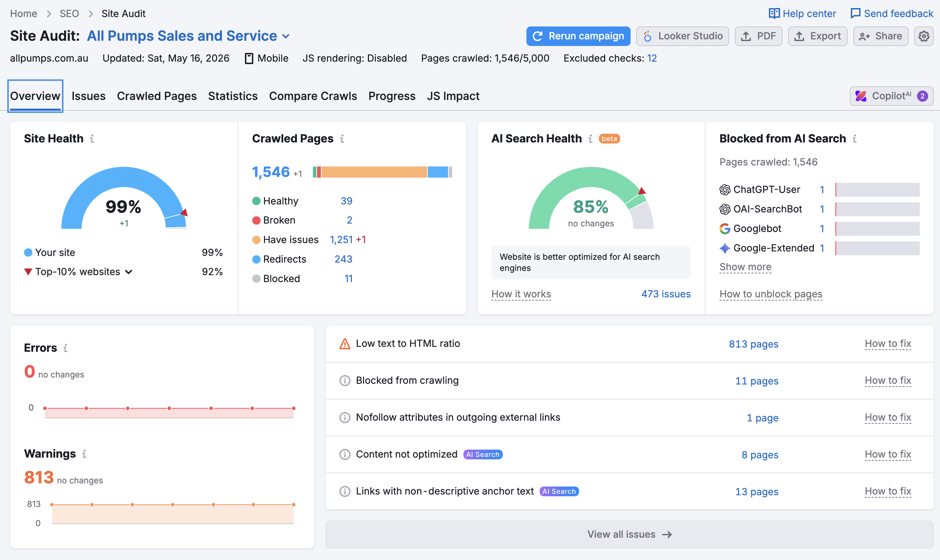Click Redirects count 243

click(x=343, y=259)
